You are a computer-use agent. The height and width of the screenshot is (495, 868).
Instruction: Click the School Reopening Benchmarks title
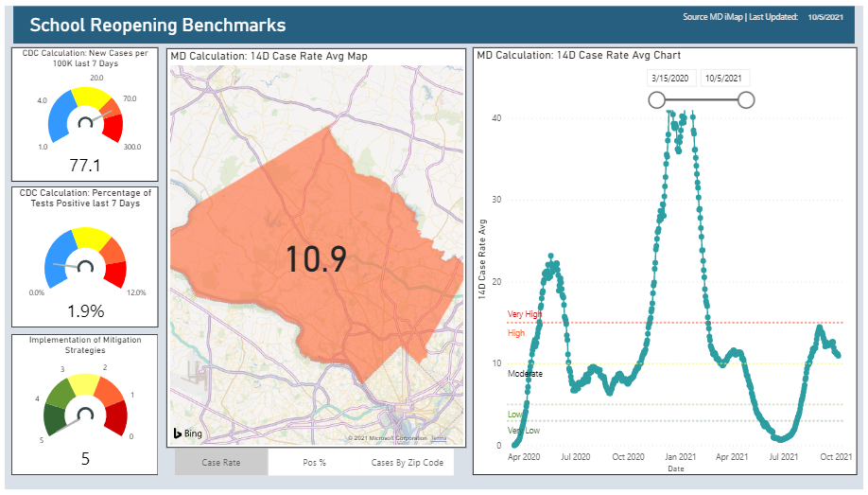[158, 26]
